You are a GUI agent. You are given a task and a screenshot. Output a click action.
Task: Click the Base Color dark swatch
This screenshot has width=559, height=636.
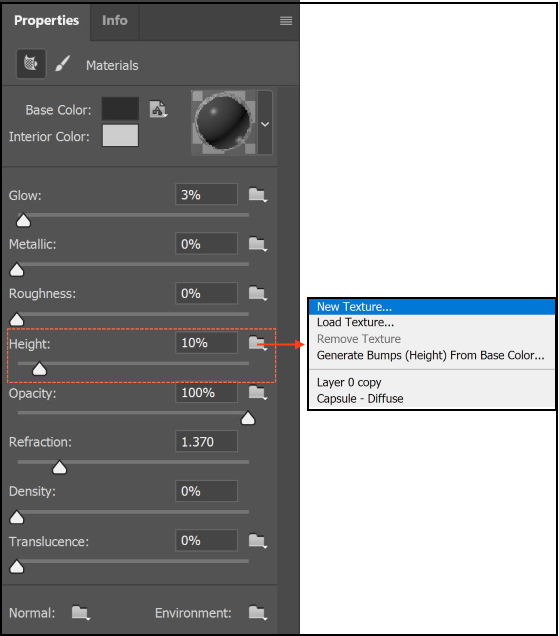pyautogui.click(x=120, y=108)
